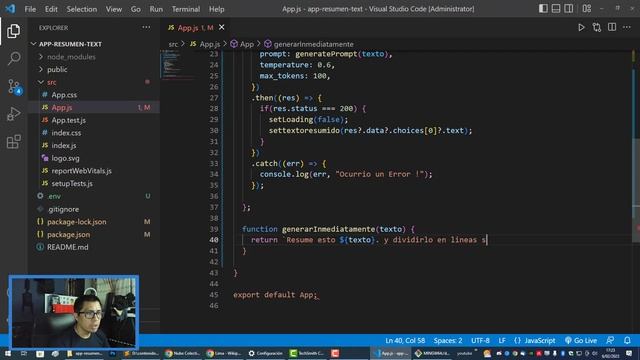Screen dimensions: 640x360
Task: Open README.md in explorer
Action: (94, 247)
